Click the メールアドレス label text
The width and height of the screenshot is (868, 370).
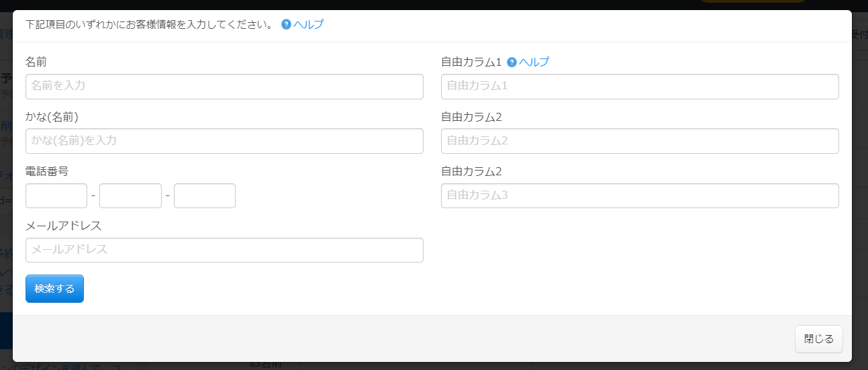pyautogui.click(x=63, y=226)
